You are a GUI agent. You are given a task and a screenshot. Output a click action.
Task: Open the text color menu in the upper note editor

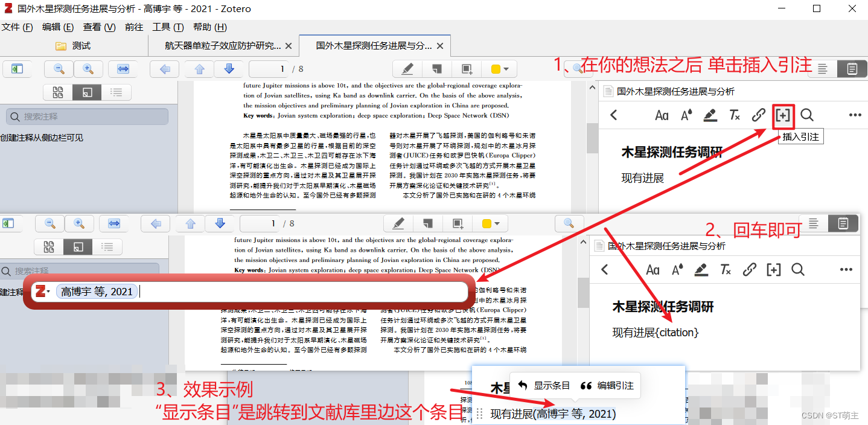tap(686, 115)
